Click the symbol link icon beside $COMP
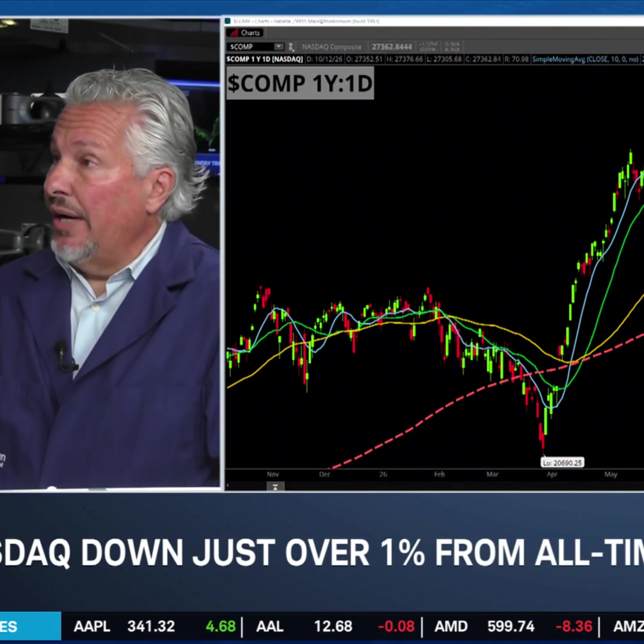 click(291, 47)
